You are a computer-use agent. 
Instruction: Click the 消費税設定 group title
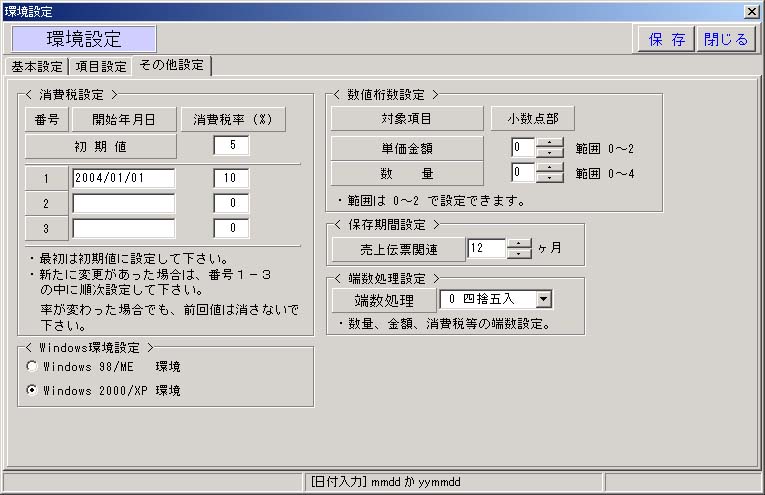[x=71, y=95]
